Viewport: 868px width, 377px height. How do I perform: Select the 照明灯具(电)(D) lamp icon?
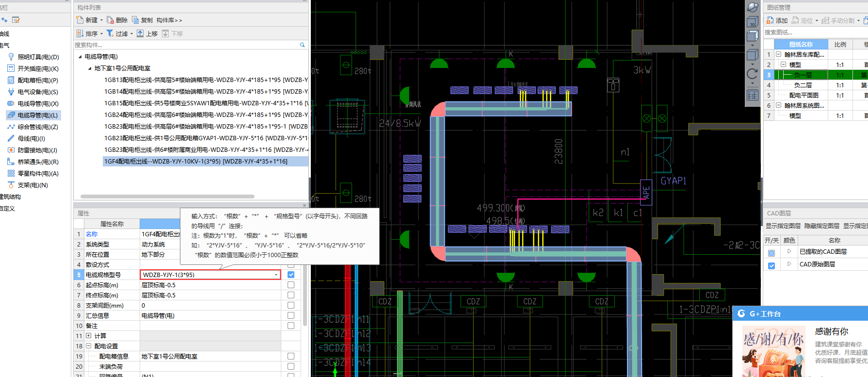point(11,57)
